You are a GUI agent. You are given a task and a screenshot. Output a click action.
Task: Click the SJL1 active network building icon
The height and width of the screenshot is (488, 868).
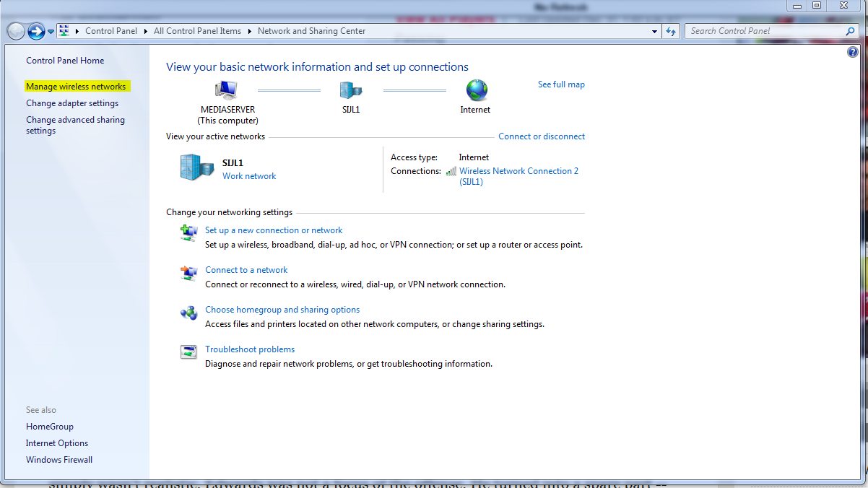tap(197, 167)
